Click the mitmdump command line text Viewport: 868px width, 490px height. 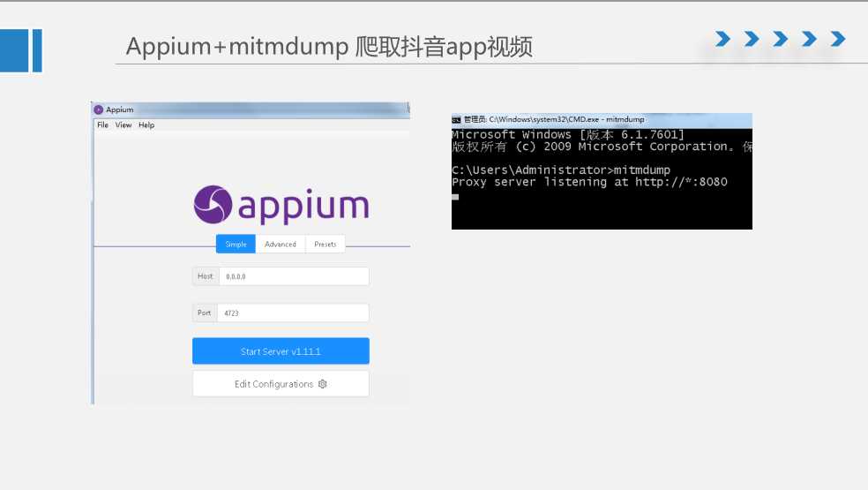561,170
